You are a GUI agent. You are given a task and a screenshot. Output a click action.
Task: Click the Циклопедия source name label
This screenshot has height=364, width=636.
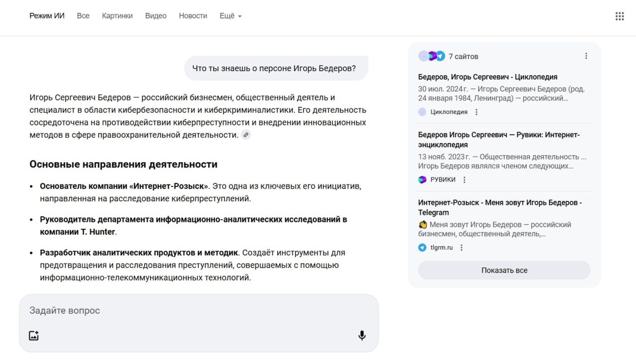(449, 112)
